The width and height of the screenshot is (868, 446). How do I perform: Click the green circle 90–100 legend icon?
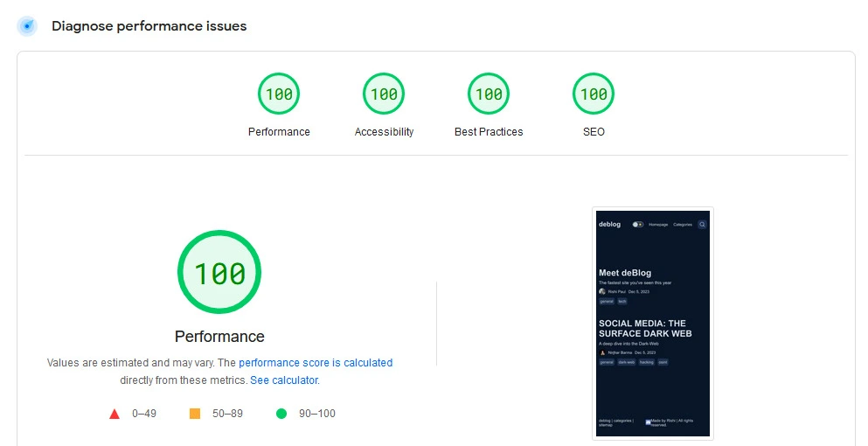pyautogui.click(x=281, y=414)
